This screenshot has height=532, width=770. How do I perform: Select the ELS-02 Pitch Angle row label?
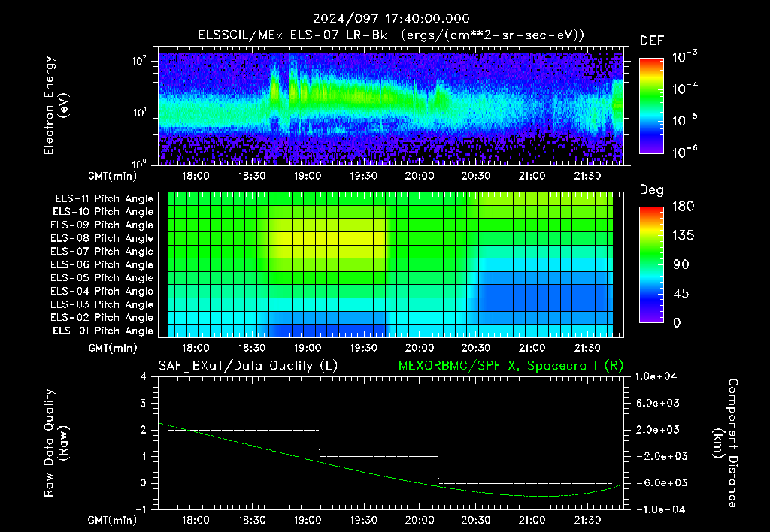[x=102, y=318]
